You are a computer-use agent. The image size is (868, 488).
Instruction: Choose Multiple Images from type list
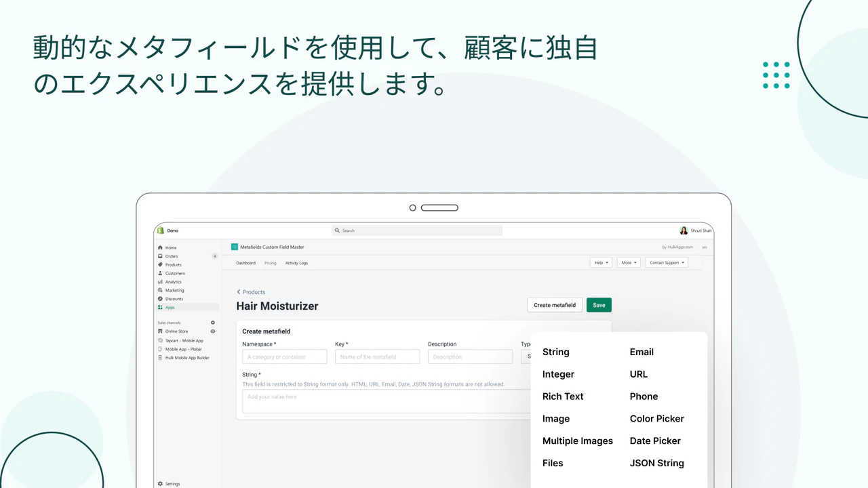pyautogui.click(x=578, y=441)
